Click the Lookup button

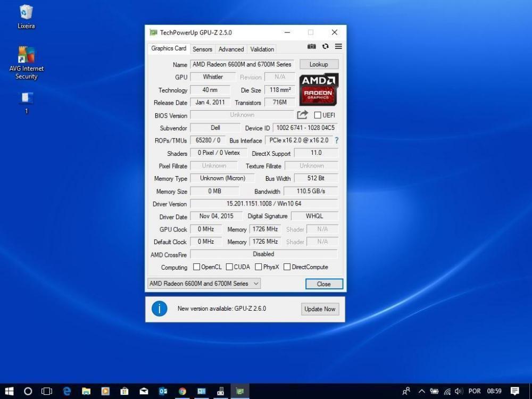point(319,64)
